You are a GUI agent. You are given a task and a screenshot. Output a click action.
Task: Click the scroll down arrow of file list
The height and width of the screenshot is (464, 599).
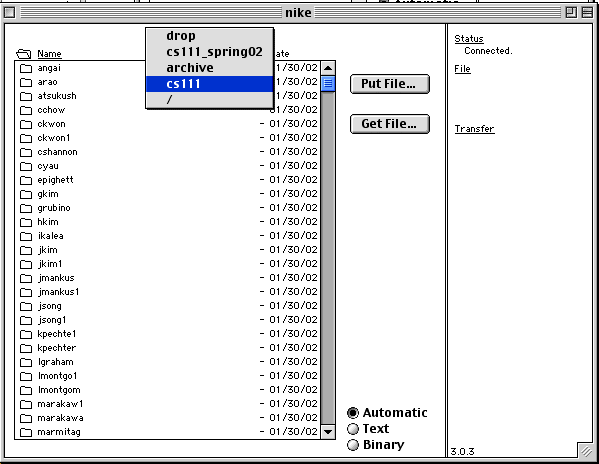click(x=328, y=432)
